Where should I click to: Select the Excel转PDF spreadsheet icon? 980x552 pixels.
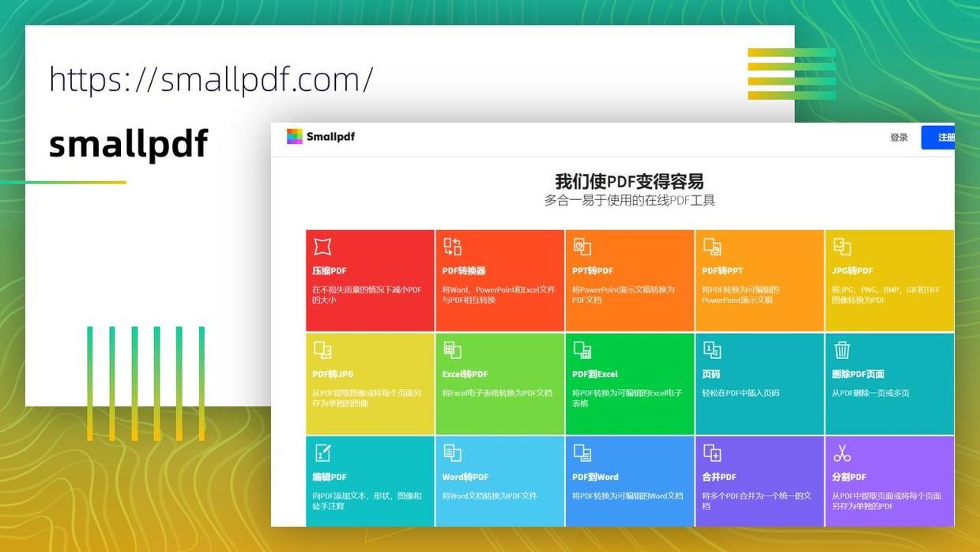pos(452,350)
